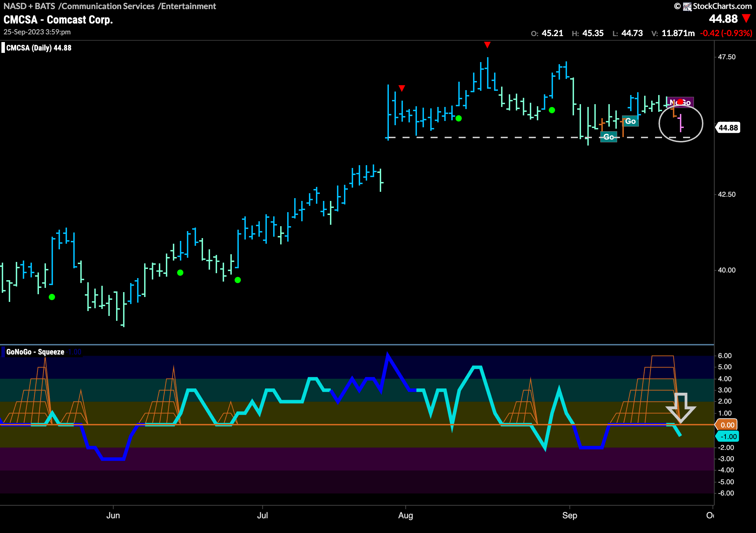
Task: Click the Sep date axis label
Action: click(570, 515)
